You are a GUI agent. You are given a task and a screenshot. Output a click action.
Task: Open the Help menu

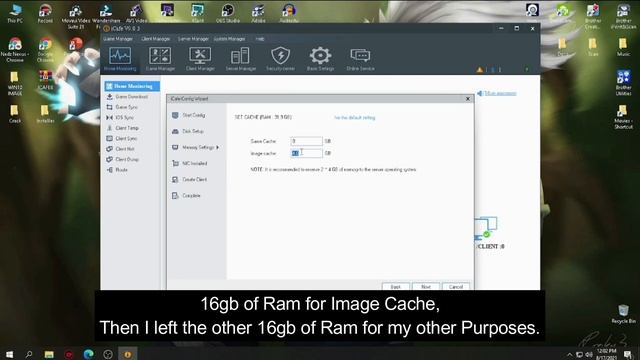260,39
